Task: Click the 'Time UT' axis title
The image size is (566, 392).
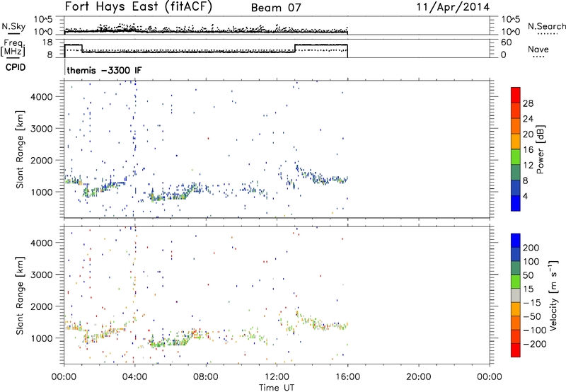Action: tap(277, 388)
